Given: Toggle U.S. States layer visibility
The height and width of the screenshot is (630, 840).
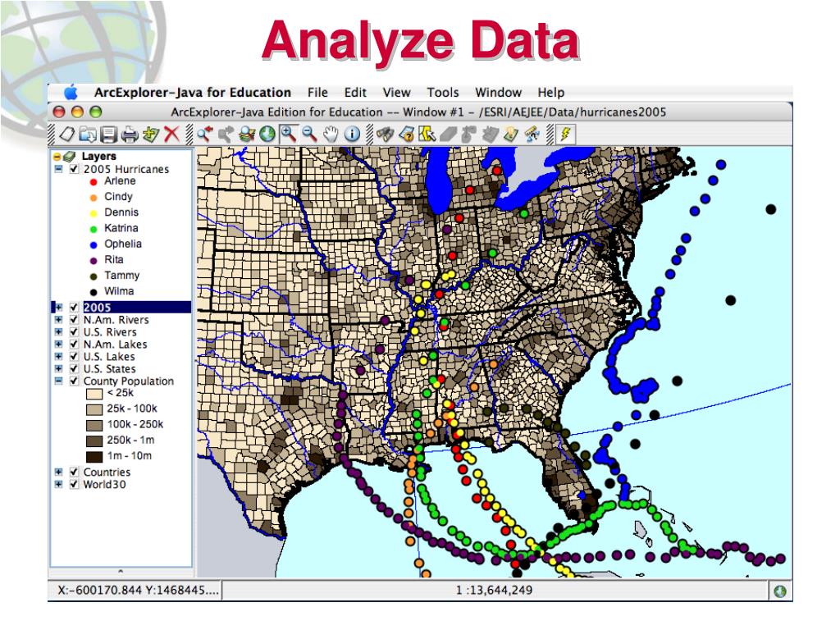Looking at the screenshot, I should click(75, 369).
